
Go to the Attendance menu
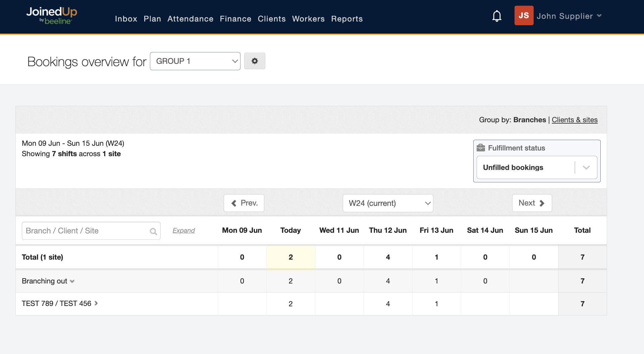(190, 19)
